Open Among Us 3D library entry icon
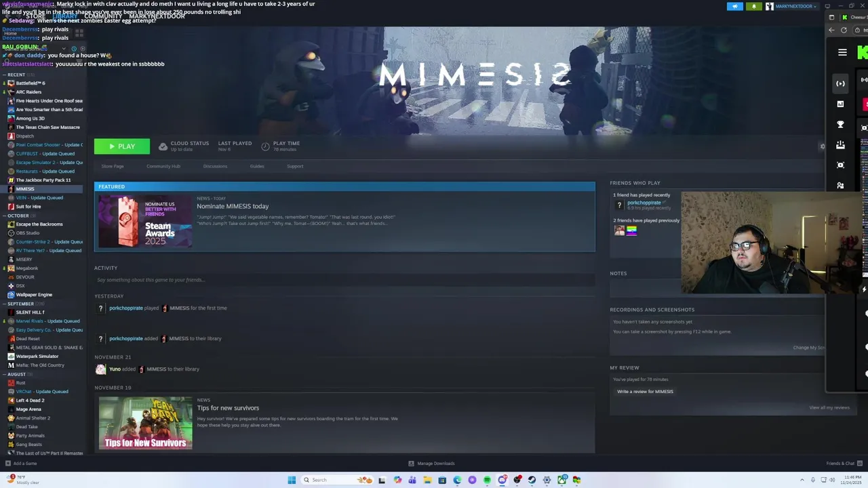 point(11,118)
